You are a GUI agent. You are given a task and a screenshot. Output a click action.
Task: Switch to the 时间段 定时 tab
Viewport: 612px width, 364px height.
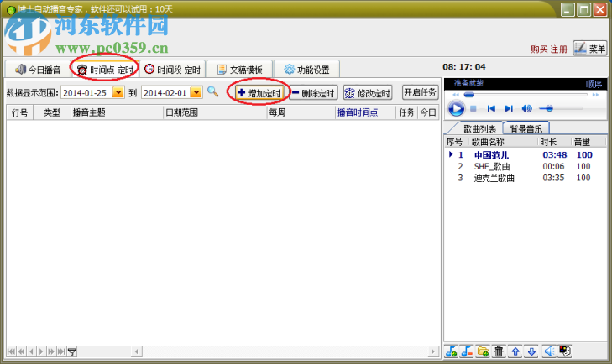pyautogui.click(x=172, y=70)
